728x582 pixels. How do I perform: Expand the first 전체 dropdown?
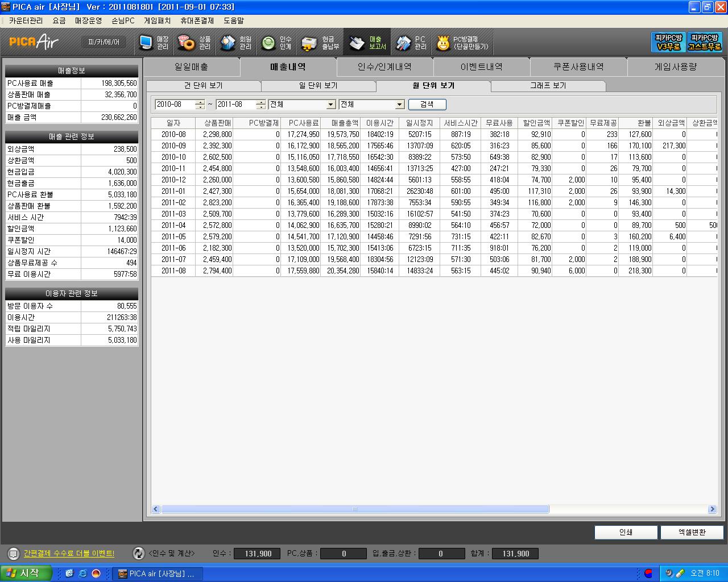point(331,105)
